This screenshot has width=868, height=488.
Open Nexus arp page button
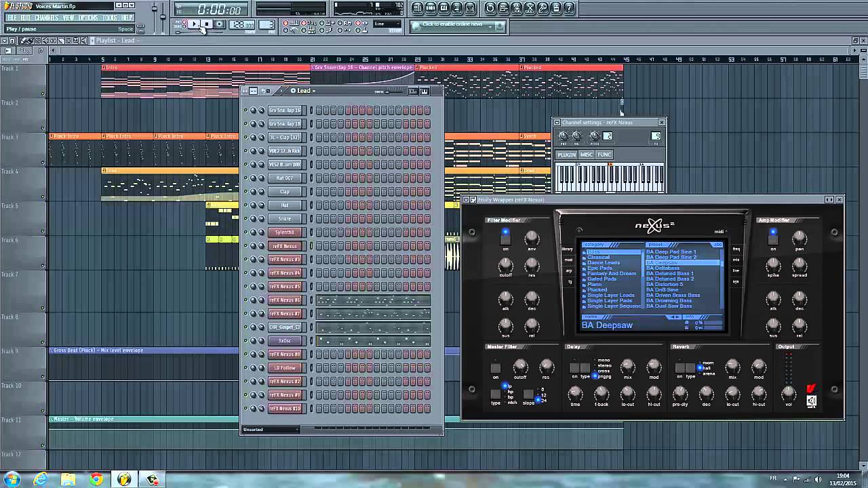568,270
